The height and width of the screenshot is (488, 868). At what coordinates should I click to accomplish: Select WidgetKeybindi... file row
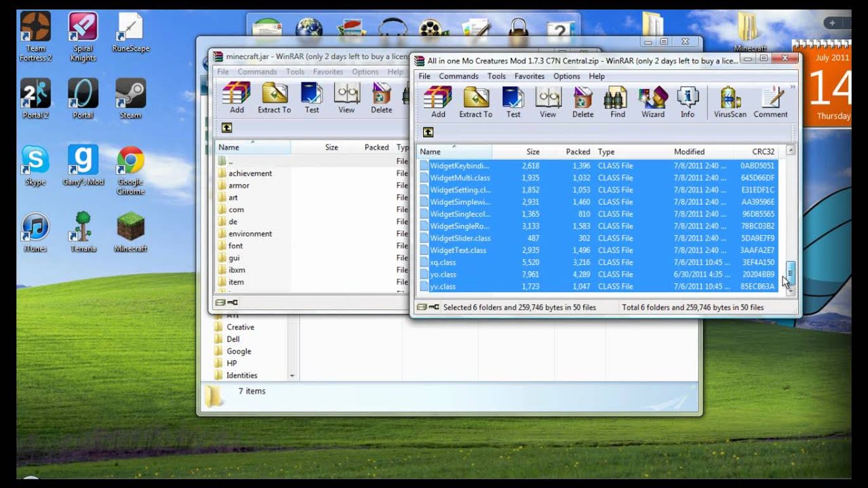597,165
